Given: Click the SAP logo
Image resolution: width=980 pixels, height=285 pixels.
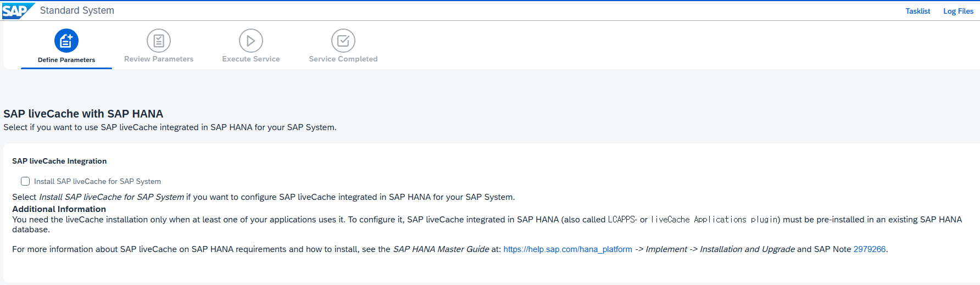Looking at the screenshot, I should 18,11.
